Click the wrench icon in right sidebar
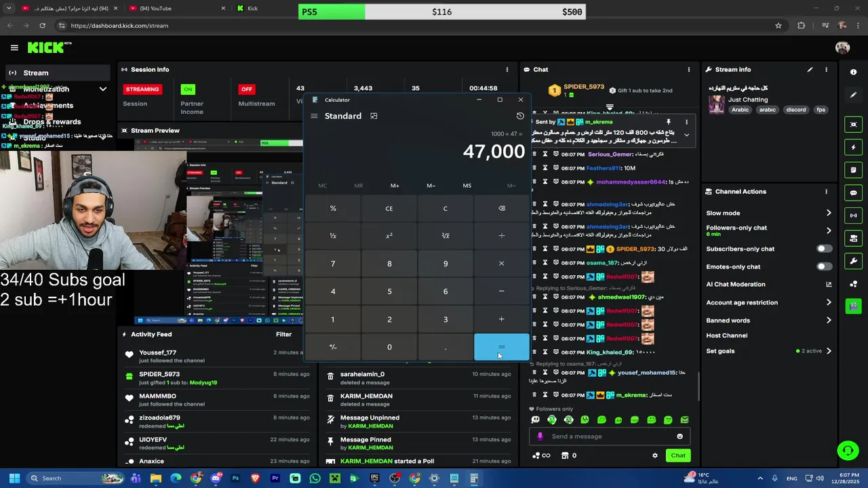 tap(853, 261)
